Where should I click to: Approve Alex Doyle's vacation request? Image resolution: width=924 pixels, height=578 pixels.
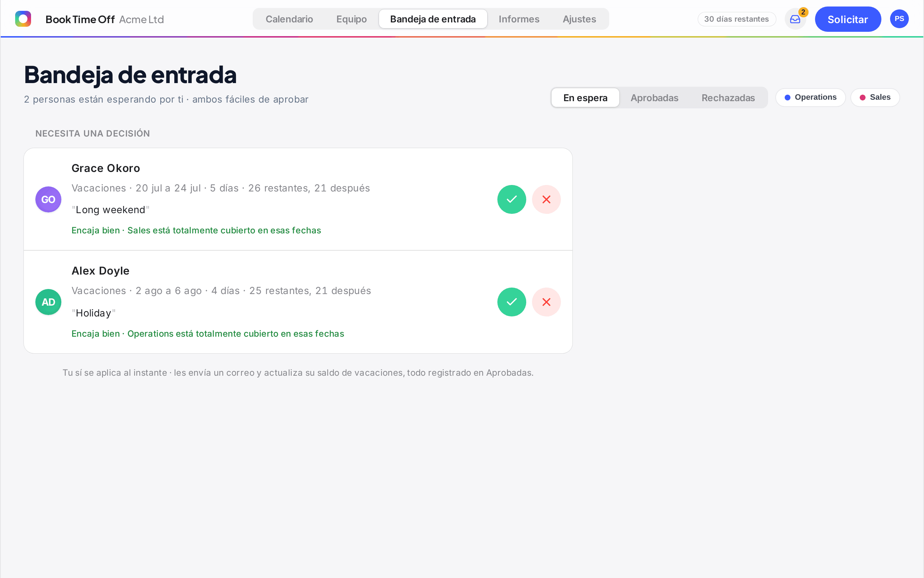click(512, 302)
